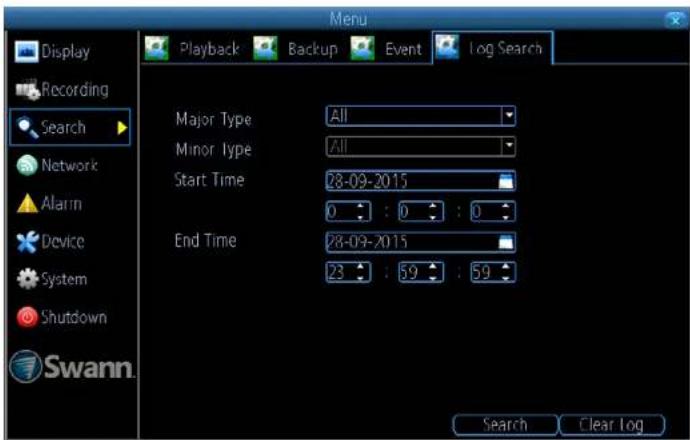This screenshot has width=690, height=440.
Task: Click the "Minor Type" label
Action: pos(213,150)
